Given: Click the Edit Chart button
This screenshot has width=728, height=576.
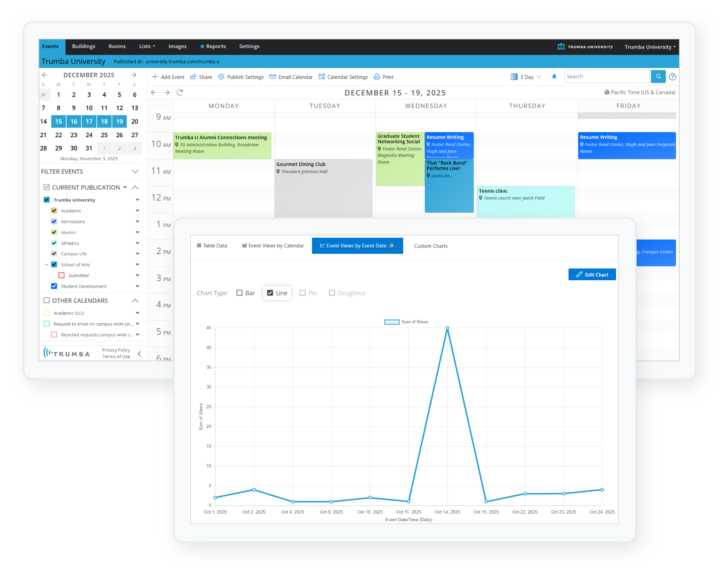Looking at the screenshot, I should [x=592, y=274].
